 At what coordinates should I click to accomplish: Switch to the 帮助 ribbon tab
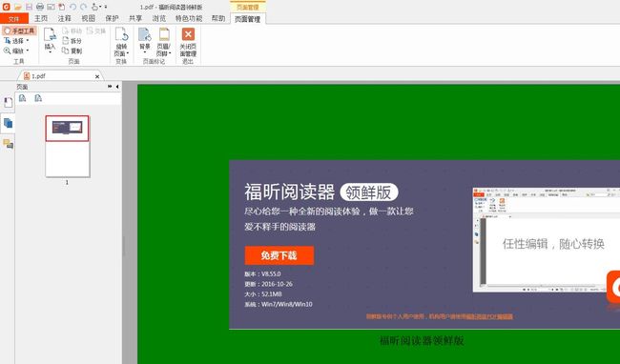pyautogui.click(x=217, y=18)
